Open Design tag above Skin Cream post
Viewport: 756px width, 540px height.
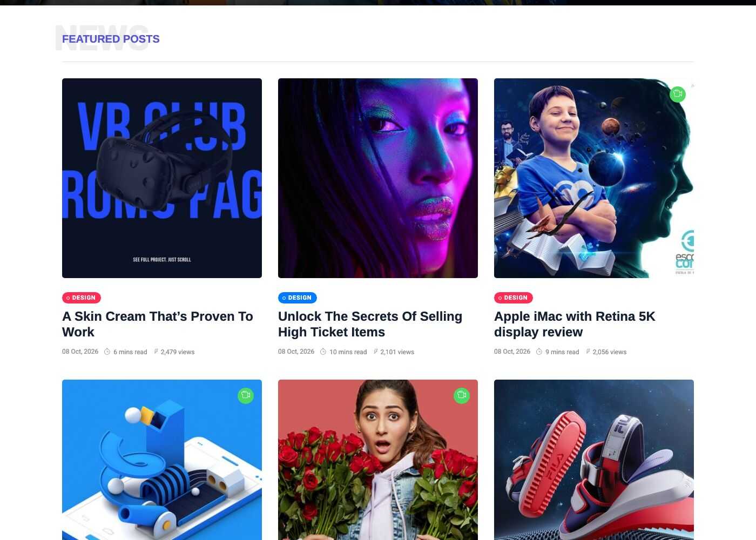click(x=82, y=298)
